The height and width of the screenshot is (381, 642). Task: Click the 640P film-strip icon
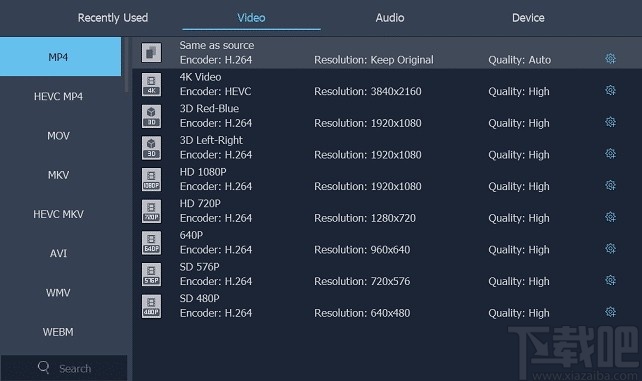pos(151,243)
